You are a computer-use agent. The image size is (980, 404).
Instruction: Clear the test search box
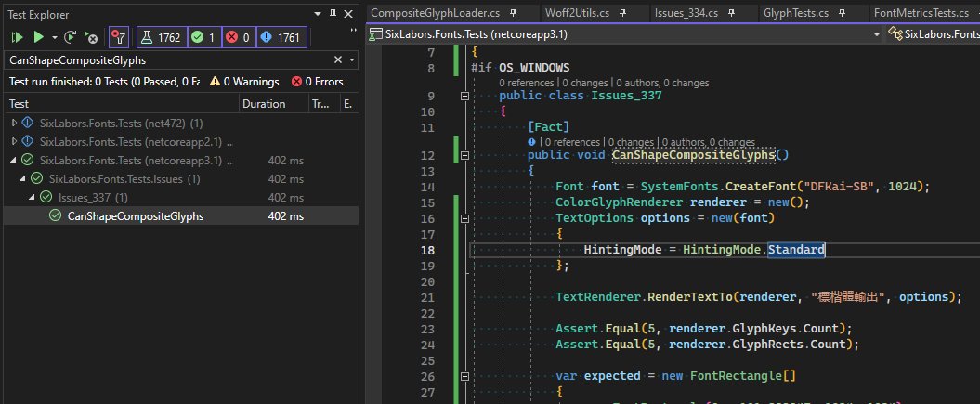pos(338,60)
